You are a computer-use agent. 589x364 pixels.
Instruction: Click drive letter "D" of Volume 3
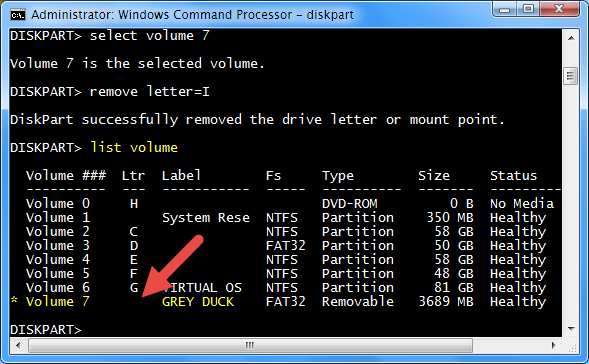tap(134, 246)
